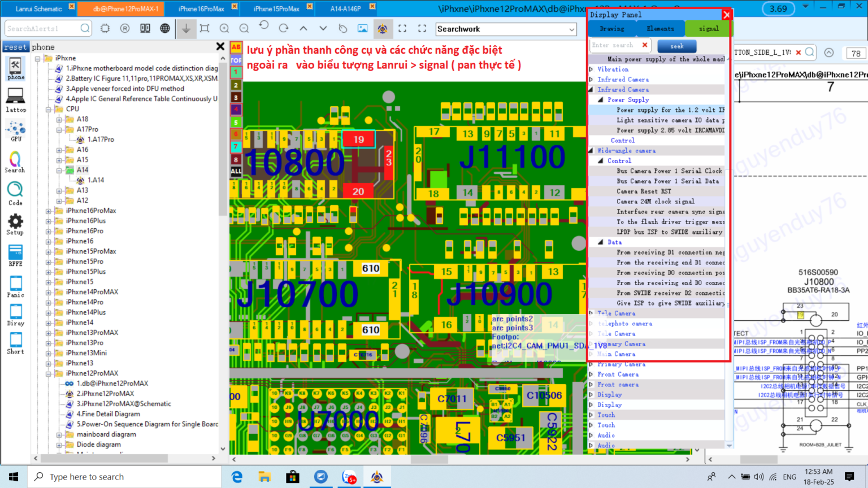Click the ground symbol toolbar icon
Viewport: 868px width, 488px height.
185,28
